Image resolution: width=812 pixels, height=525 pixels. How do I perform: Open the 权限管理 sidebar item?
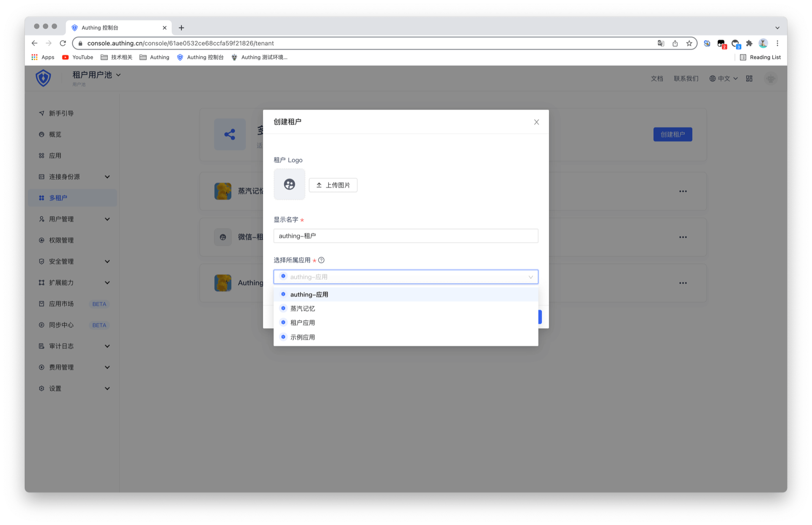point(61,240)
